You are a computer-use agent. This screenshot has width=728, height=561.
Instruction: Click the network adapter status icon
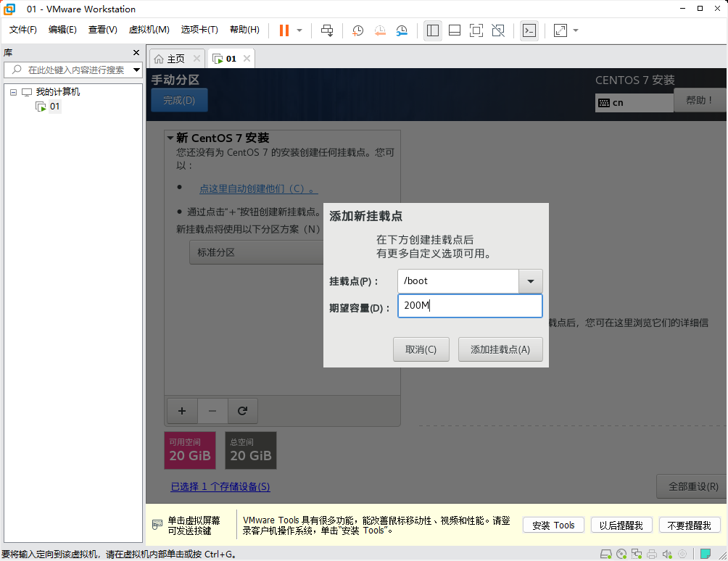tap(637, 554)
